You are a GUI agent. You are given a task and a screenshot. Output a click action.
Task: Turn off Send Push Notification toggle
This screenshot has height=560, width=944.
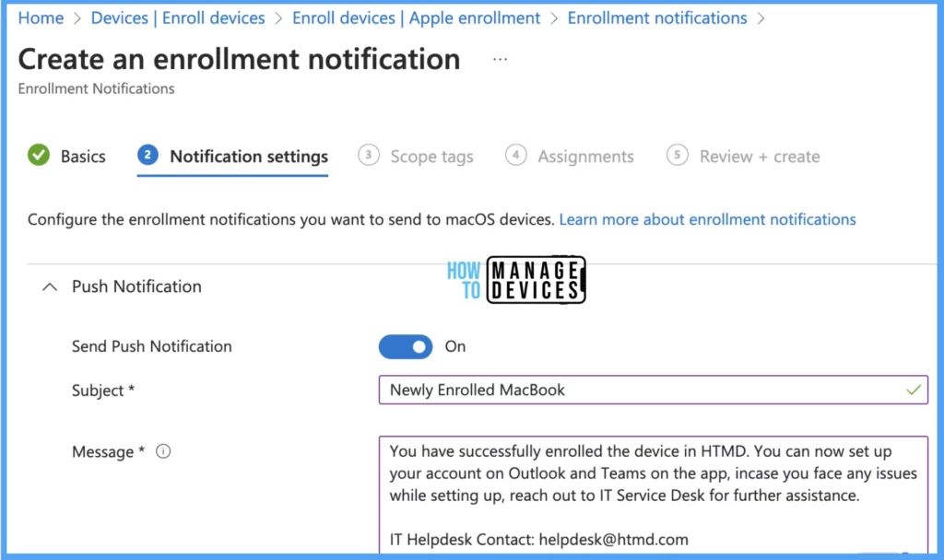(x=406, y=346)
